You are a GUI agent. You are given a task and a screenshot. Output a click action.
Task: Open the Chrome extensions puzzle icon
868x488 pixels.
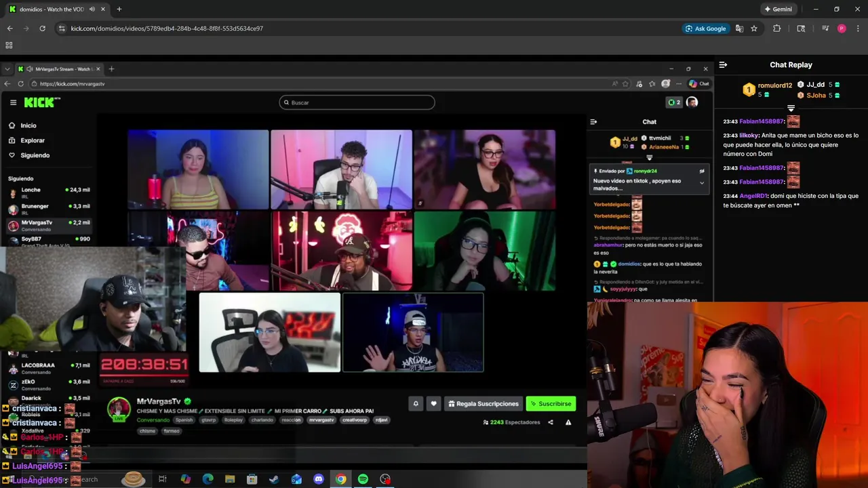[777, 28]
